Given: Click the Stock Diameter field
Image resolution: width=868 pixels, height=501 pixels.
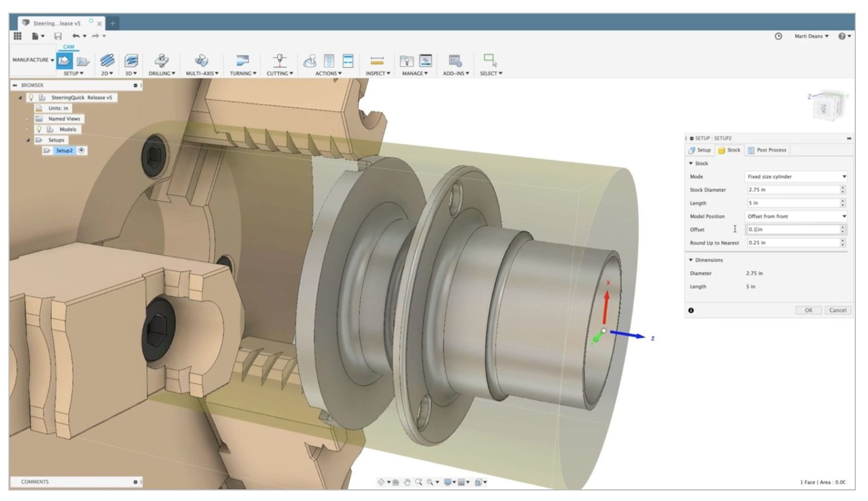Looking at the screenshot, I should [793, 190].
